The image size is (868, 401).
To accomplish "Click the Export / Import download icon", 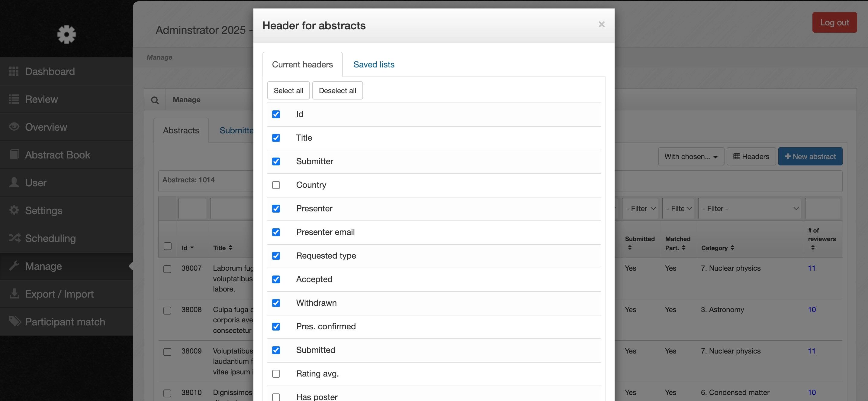I will tap(14, 294).
